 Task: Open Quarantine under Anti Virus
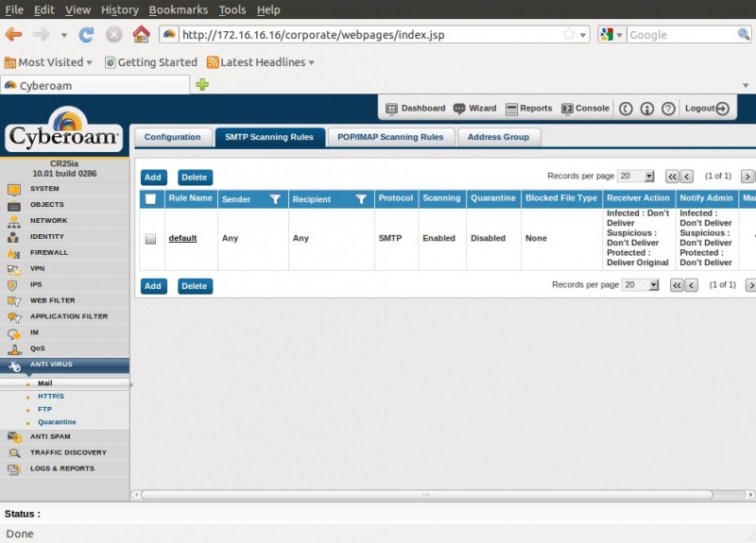(57, 422)
